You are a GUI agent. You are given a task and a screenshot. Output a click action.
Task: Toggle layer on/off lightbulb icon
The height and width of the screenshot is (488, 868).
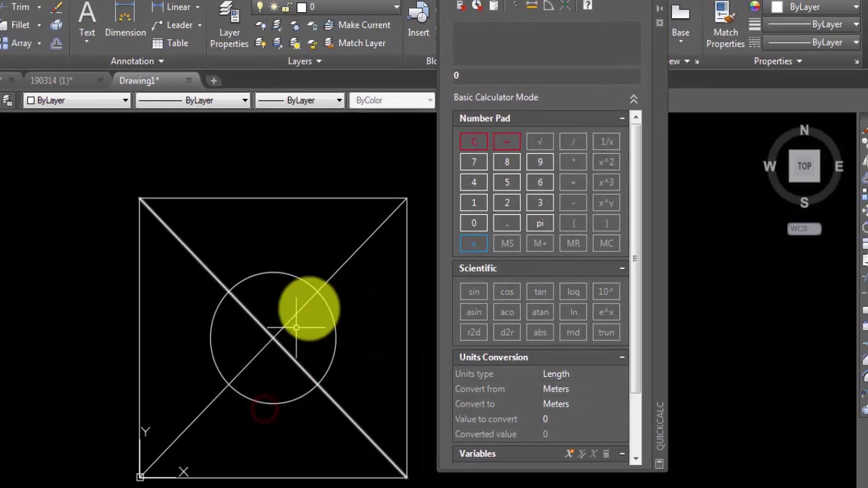(260, 7)
